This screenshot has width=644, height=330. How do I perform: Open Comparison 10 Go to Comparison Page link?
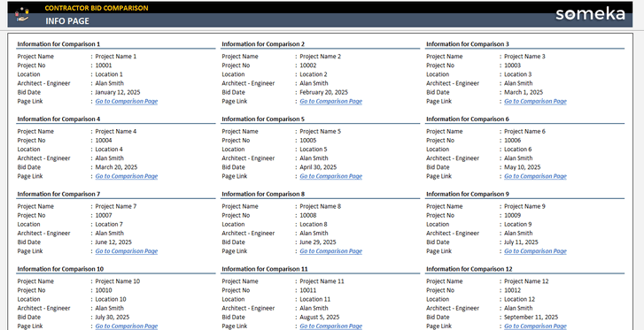tap(127, 326)
